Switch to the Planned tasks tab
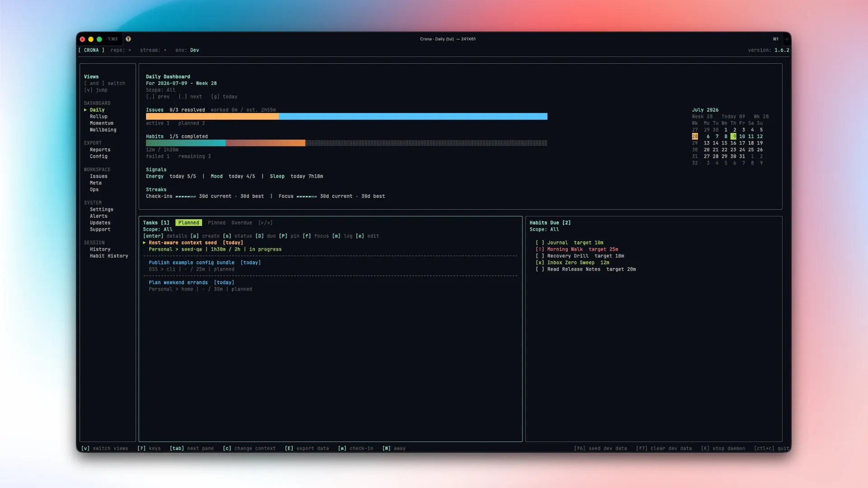This screenshot has width=868, height=488. [x=189, y=223]
